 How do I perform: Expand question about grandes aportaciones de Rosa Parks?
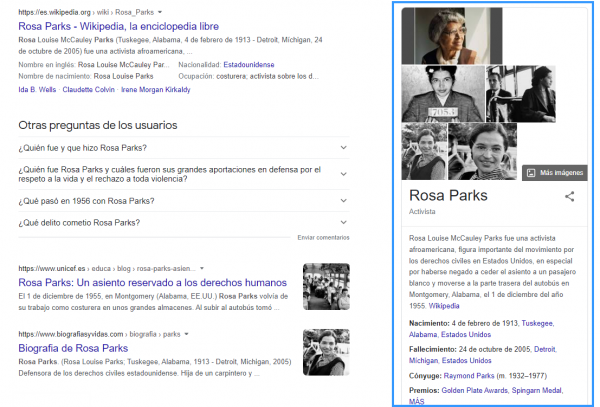pos(184,174)
